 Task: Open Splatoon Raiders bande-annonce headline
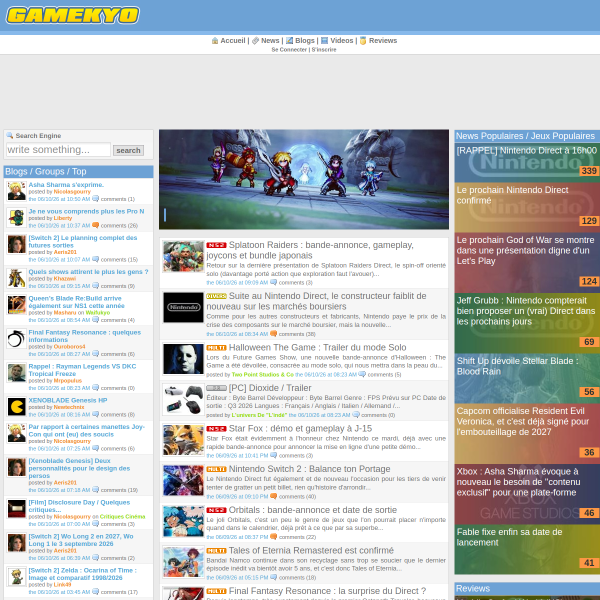tap(310, 250)
